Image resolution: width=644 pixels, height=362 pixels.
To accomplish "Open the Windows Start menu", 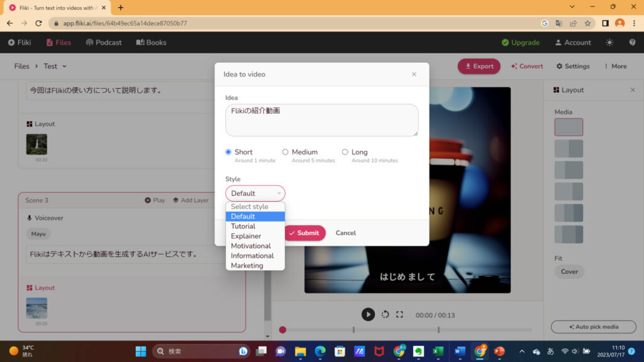I will [x=141, y=351].
